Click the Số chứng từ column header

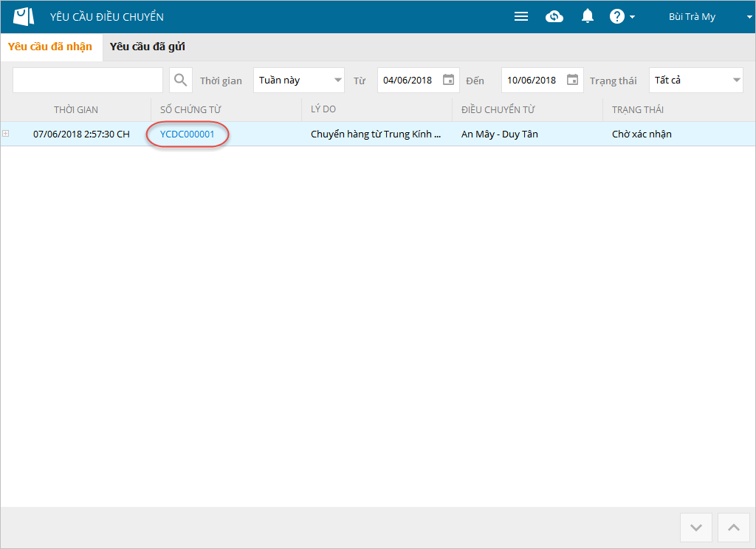coord(190,109)
